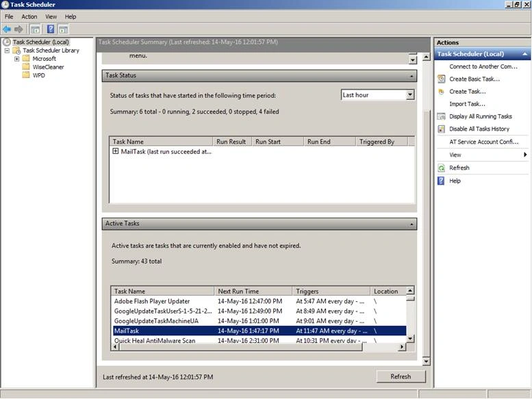Select the Adobe Flash Player Updater task
Image resolution: width=532 pixels, height=399 pixels.
259,301
